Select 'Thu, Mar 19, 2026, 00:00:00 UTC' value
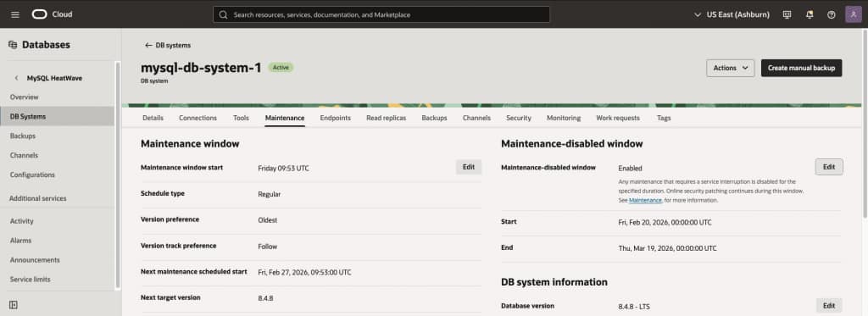868x316 pixels. coord(667,248)
